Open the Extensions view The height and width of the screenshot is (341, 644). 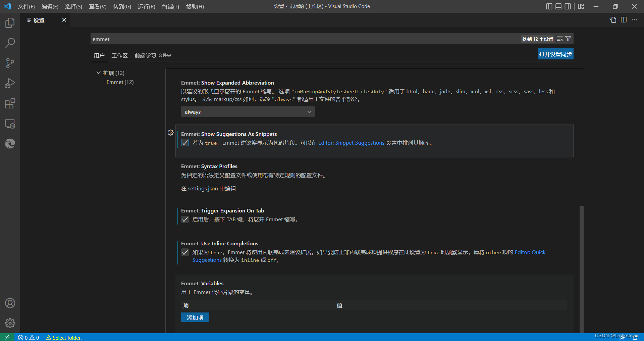point(10,103)
